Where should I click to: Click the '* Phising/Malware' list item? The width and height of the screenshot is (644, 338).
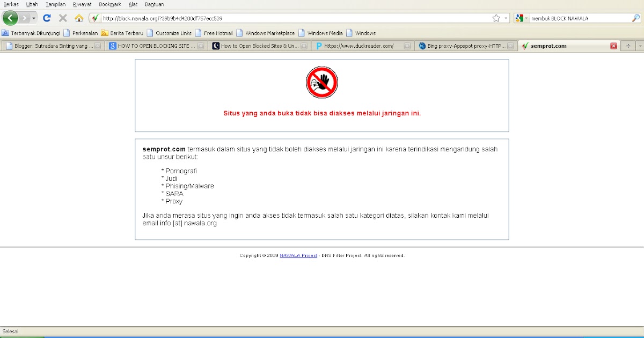point(188,186)
